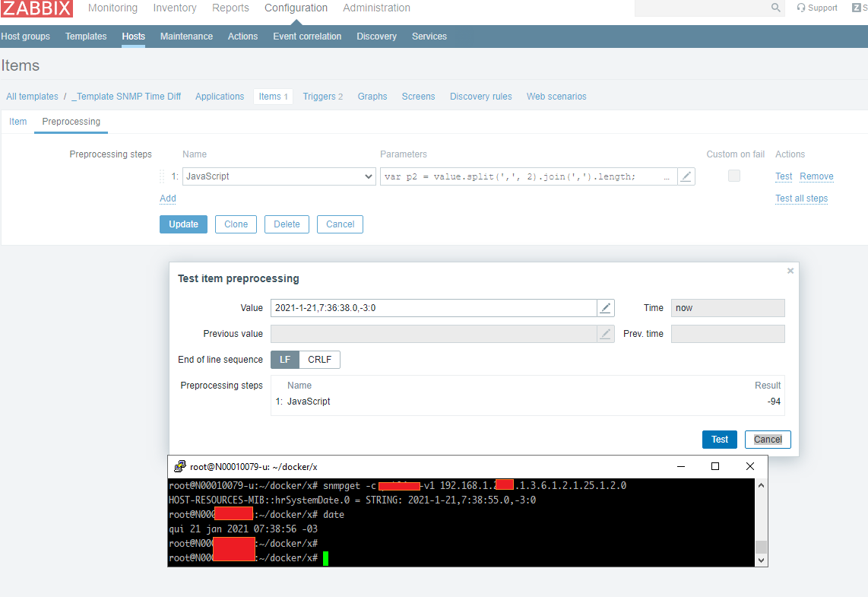Image resolution: width=868 pixels, height=597 pixels.
Task: Click the search magnifier icon
Action: (775, 8)
